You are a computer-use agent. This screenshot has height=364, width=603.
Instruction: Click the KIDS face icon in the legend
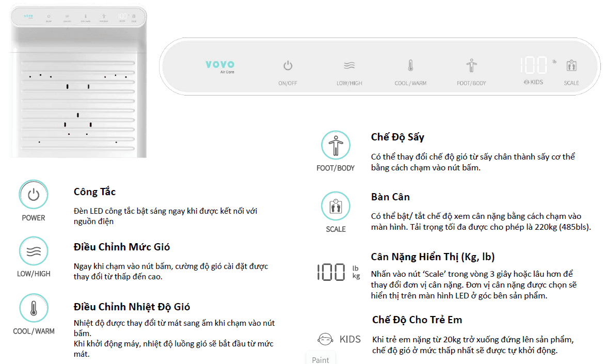[x=325, y=339]
